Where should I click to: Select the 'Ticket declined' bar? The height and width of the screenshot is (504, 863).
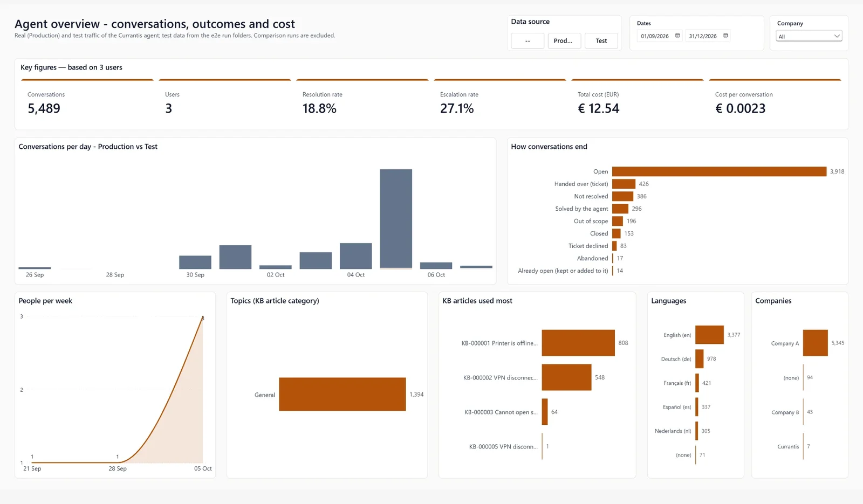[x=614, y=246]
